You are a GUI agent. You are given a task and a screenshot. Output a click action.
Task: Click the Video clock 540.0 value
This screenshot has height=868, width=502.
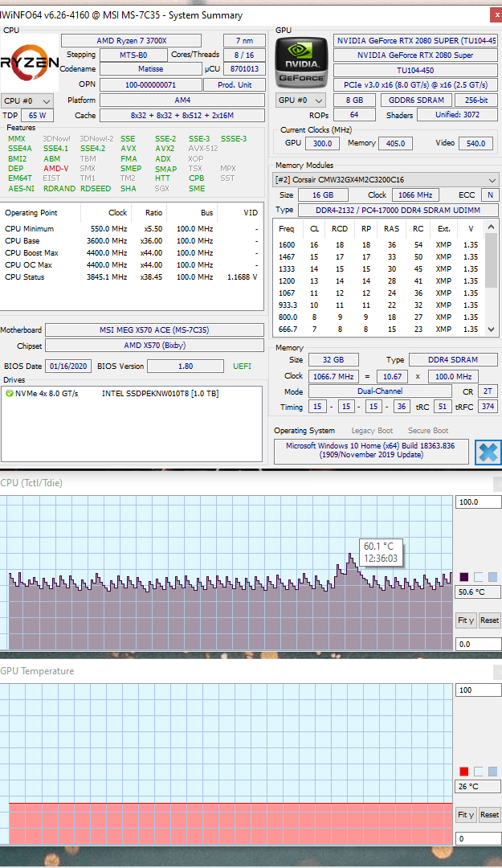[475, 143]
